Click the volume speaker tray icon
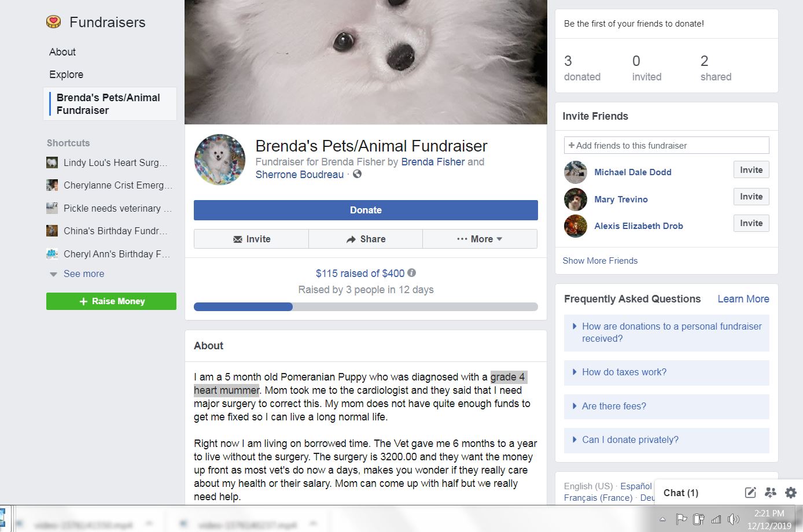803x532 pixels. point(734,519)
